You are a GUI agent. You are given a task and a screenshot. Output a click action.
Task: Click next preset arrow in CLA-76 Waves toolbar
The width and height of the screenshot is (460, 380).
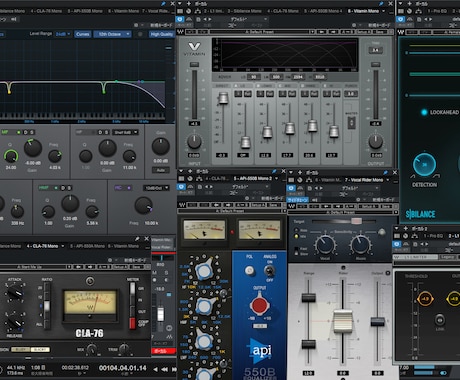[x=89, y=267]
